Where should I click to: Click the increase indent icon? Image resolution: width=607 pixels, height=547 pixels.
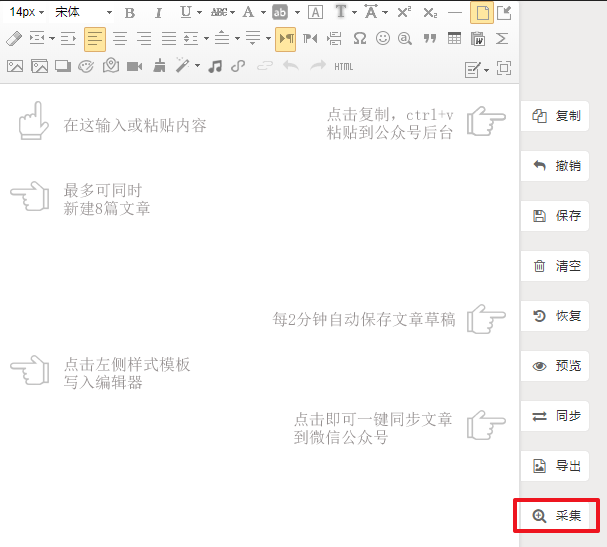point(68,39)
